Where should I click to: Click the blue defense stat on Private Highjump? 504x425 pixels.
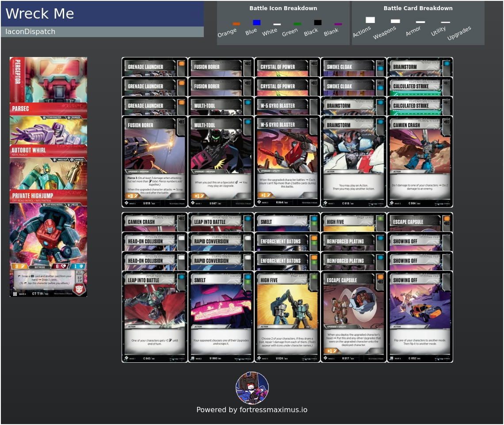pos(78,266)
